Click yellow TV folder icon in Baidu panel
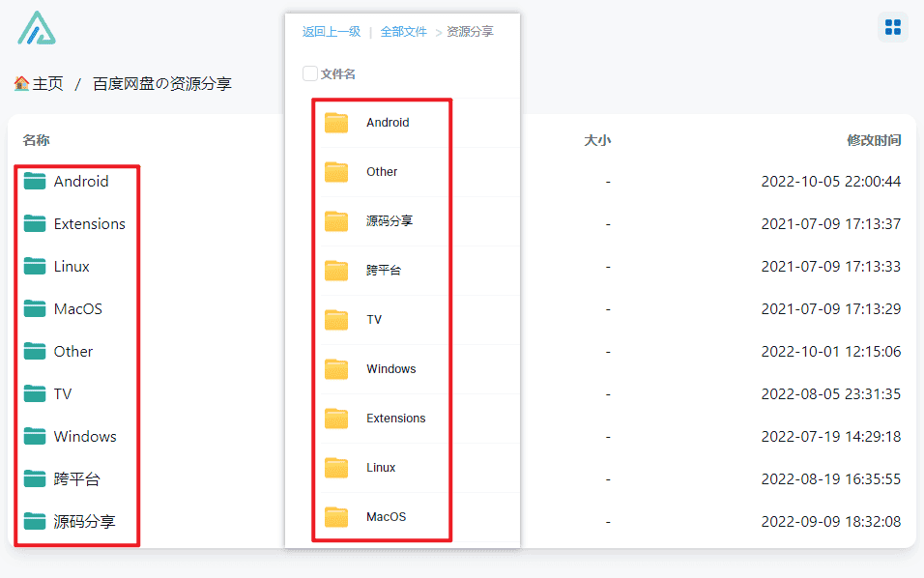Screen dimensions: 924x578 [336, 320]
